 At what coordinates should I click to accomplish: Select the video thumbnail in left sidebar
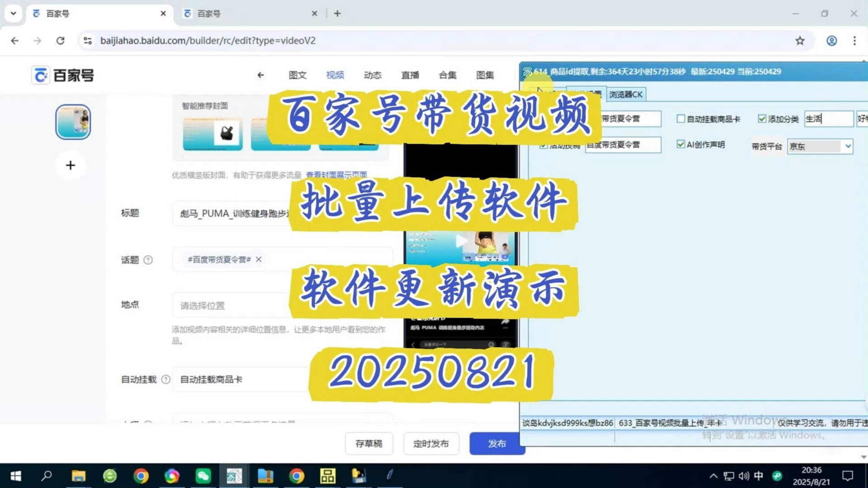tap(73, 122)
